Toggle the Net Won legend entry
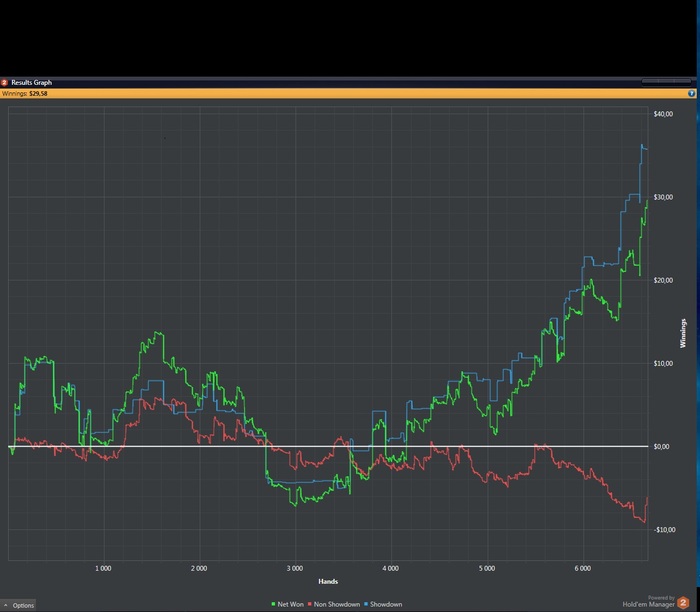The height and width of the screenshot is (612, 700). [x=288, y=604]
